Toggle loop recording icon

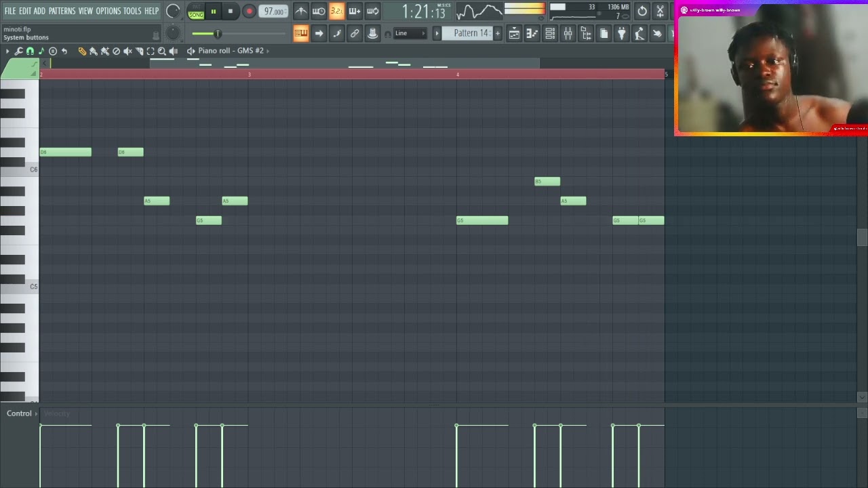point(372,11)
